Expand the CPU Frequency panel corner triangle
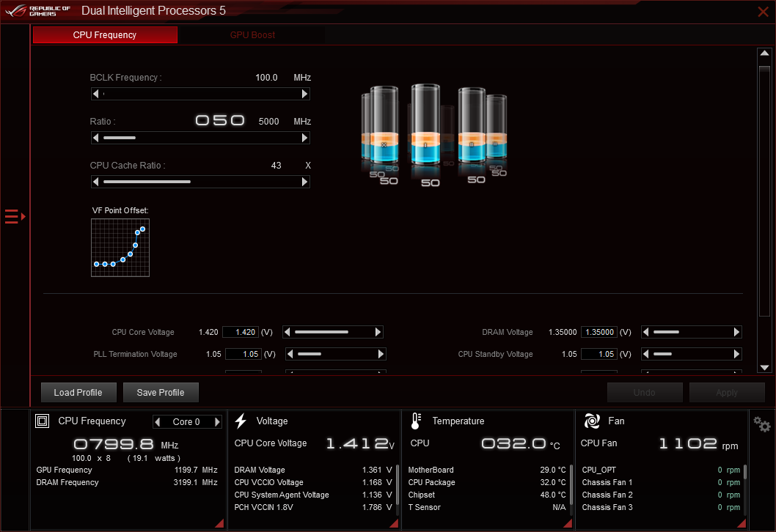Image resolution: width=776 pixels, height=532 pixels. click(x=219, y=522)
